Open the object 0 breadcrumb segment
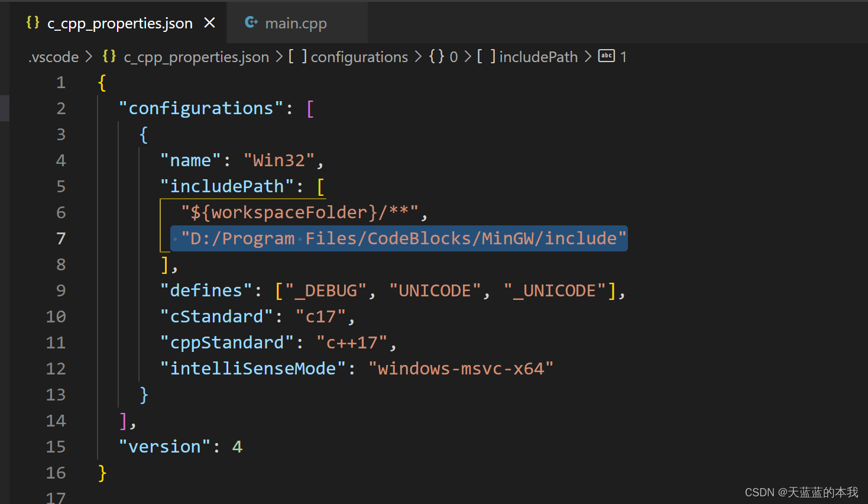The width and height of the screenshot is (868, 504). point(454,57)
